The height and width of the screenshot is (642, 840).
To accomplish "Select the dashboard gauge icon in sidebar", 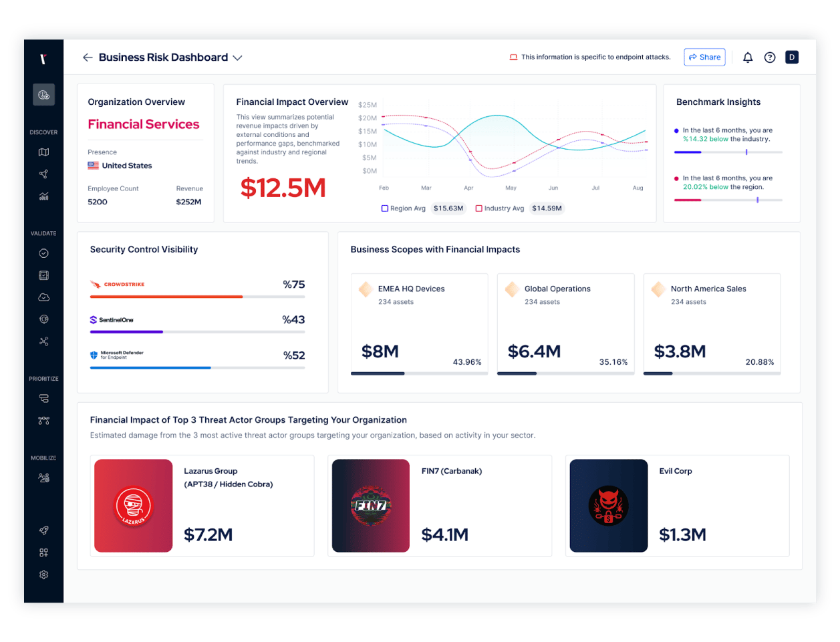I will 43,95.
